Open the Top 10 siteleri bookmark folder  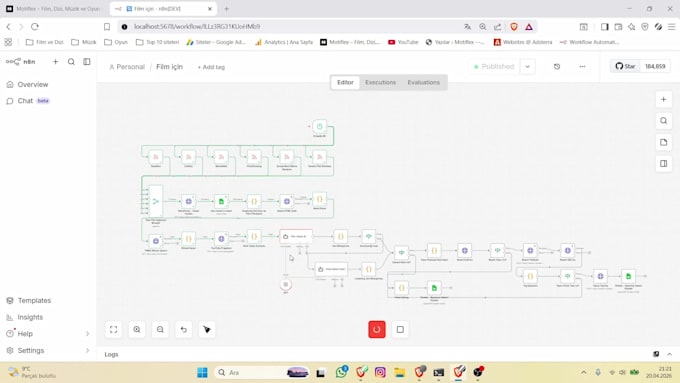click(157, 42)
